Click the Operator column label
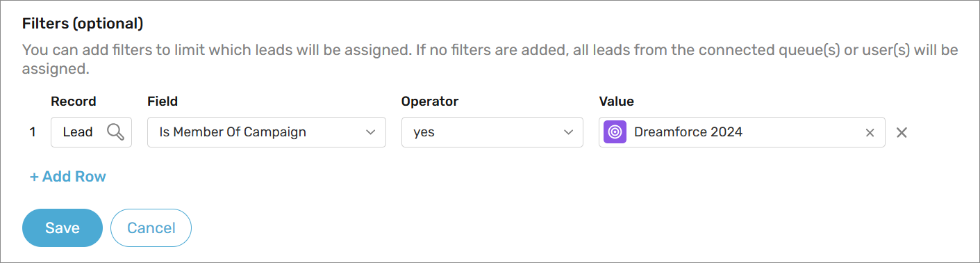The width and height of the screenshot is (980, 263). point(430,102)
